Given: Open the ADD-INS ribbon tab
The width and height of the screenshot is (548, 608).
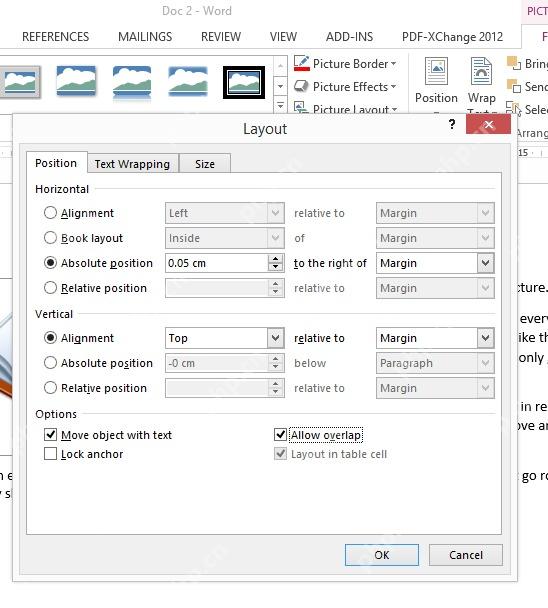Looking at the screenshot, I should 349,37.
